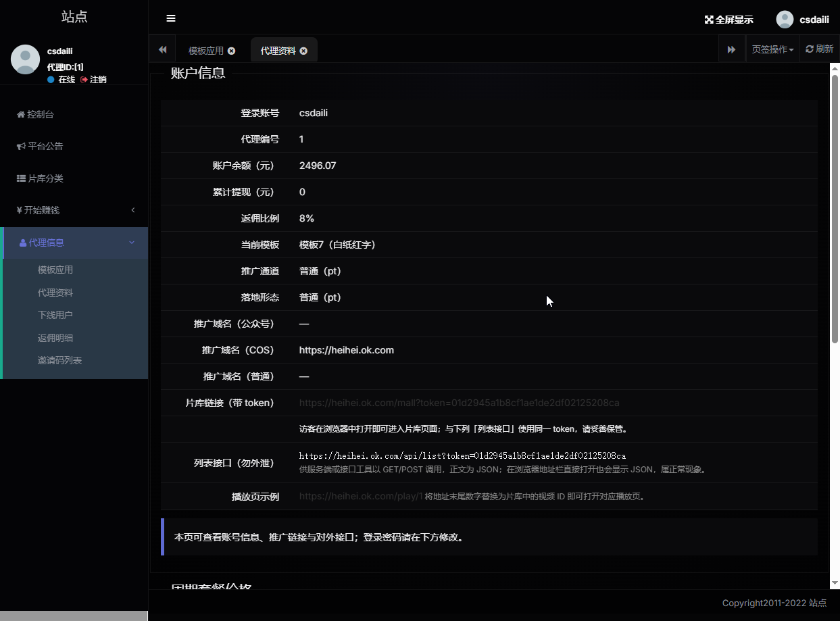Image resolution: width=840 pixels, height=621 pixels.
Task: Click the 片库分类 list icon
Action: coord(22,178)
